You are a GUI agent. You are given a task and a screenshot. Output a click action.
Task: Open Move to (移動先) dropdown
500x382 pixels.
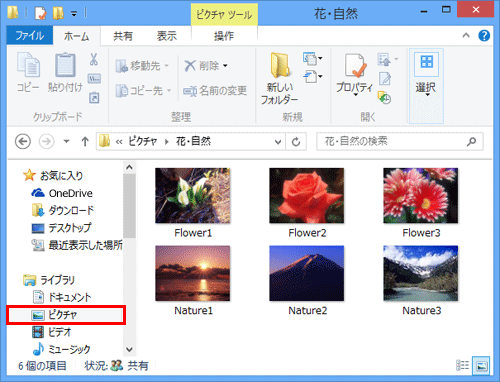[x=142, y=66]
